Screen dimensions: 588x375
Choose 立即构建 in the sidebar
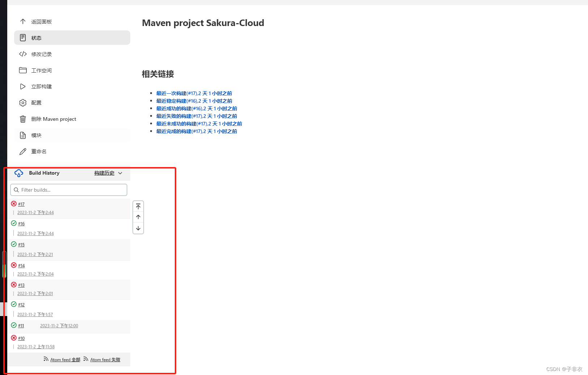pos(72,86)
